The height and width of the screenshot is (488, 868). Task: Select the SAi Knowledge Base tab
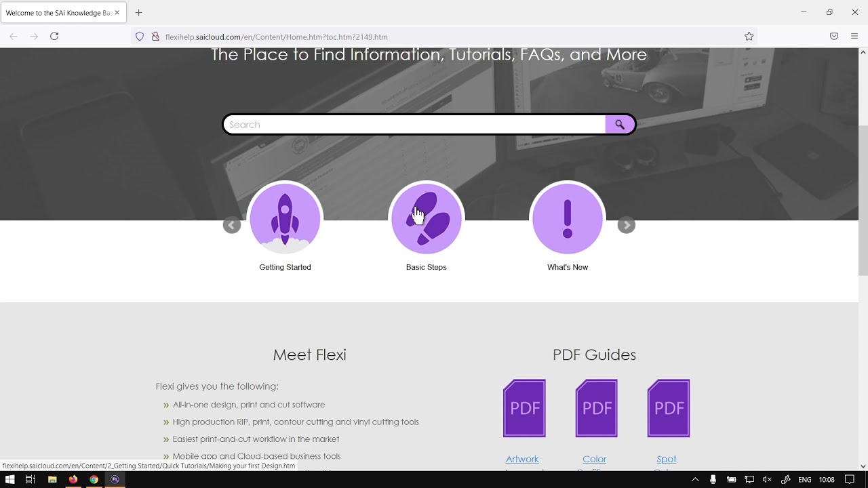click(x=63, y=12)
